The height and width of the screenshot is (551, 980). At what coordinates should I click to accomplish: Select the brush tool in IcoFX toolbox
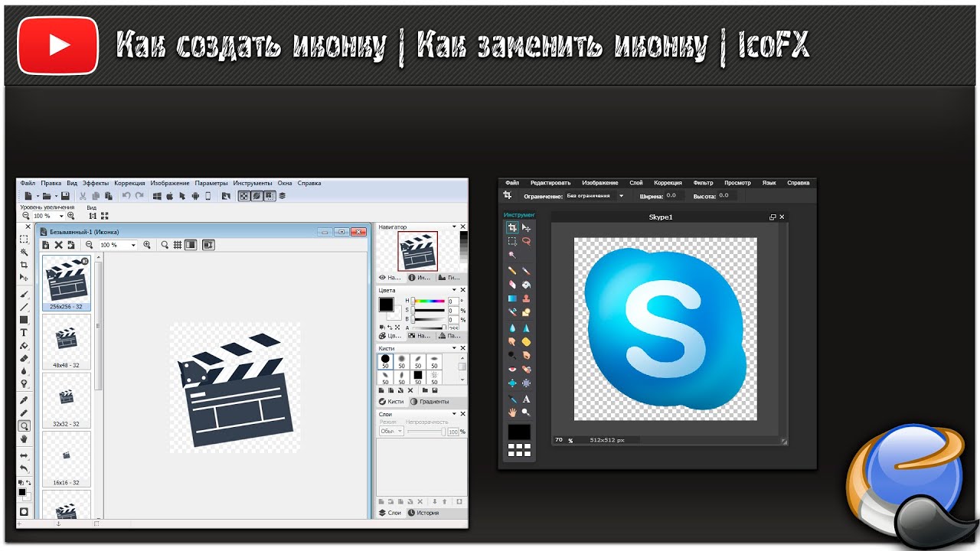[24, 295]
